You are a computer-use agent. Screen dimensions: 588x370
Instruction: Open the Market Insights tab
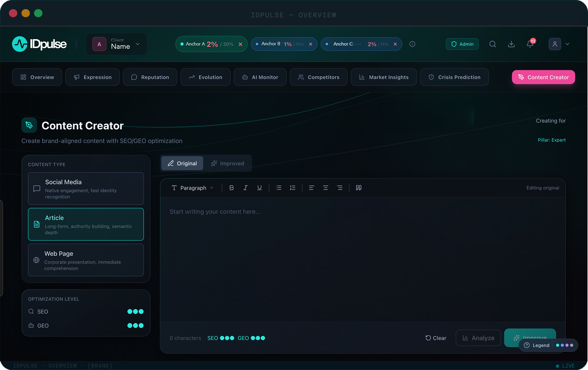[x=384, y=77]
